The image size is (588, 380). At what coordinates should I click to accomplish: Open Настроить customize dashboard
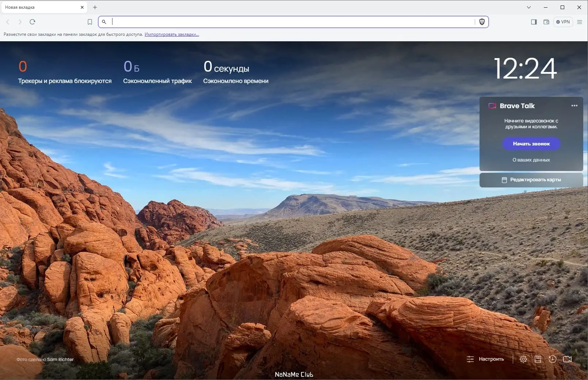click(485, 359)
